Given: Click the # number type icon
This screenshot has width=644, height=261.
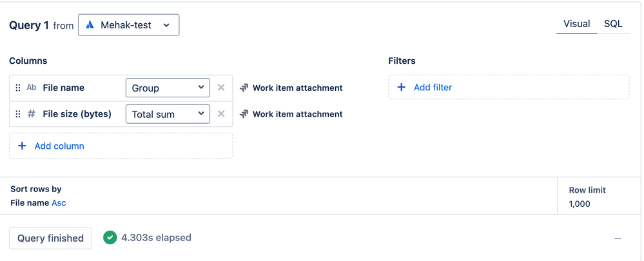Looking at the screenshot, I should pos(31,114).
